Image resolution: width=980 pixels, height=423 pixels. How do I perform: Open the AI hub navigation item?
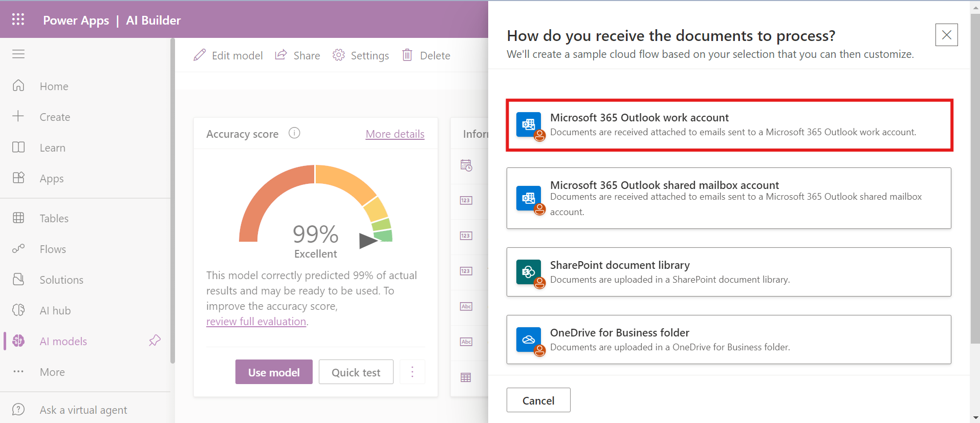(55, 311)
